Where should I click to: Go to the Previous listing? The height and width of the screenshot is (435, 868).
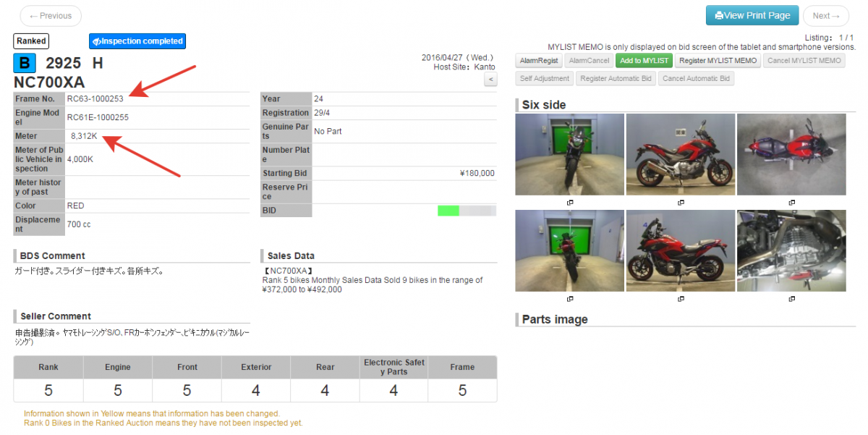click(51, 16)
